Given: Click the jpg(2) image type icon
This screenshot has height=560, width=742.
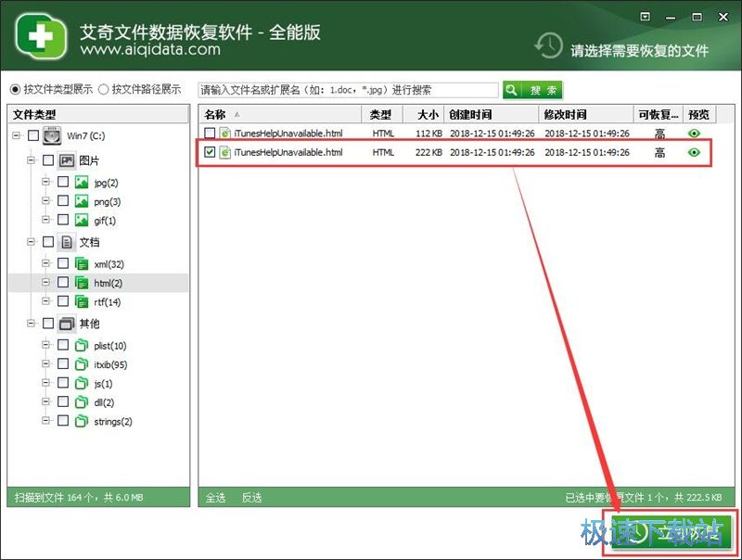Looking at the screenshot, I should tap(82, 183).
